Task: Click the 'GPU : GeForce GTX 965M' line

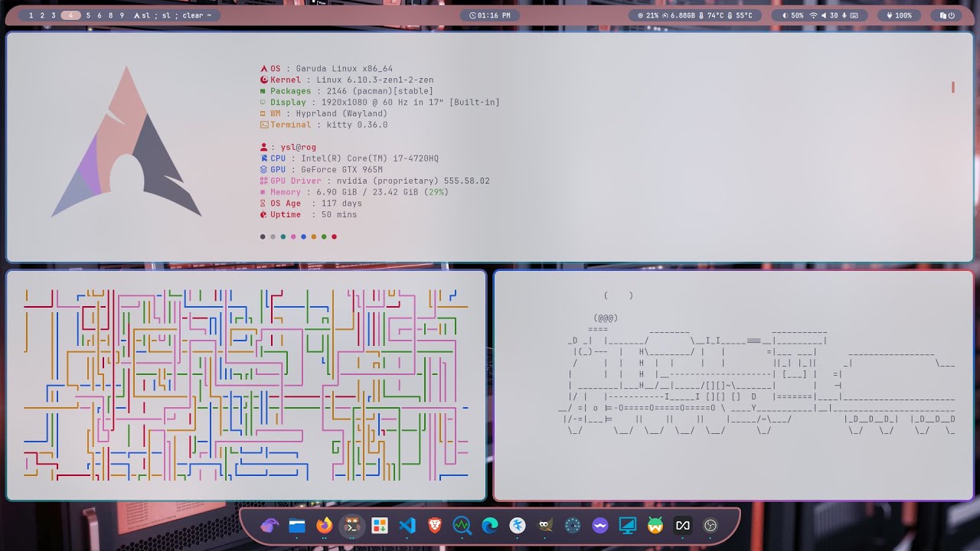Action: 322,170
